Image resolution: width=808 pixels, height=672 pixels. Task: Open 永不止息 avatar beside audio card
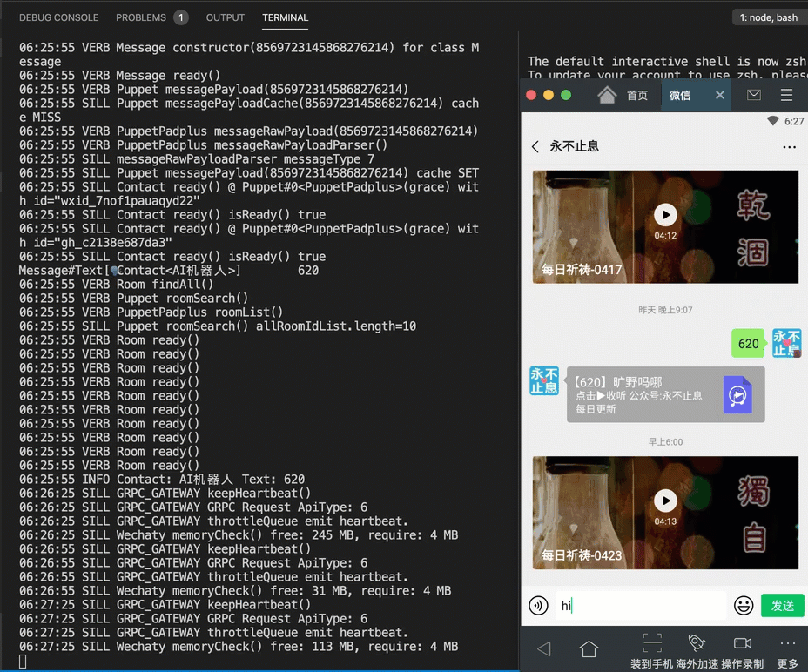pos(544,381)
